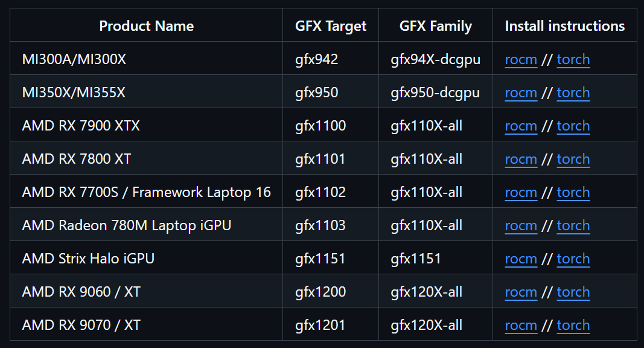Open rocm install instructions for MI300A/MI300X
The width and height of the screenshot is (644, 348).
(x=520, y=59)
